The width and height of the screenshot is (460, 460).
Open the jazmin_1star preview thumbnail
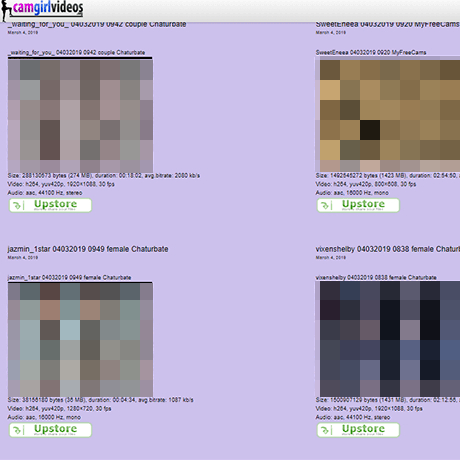coord(80,339)
